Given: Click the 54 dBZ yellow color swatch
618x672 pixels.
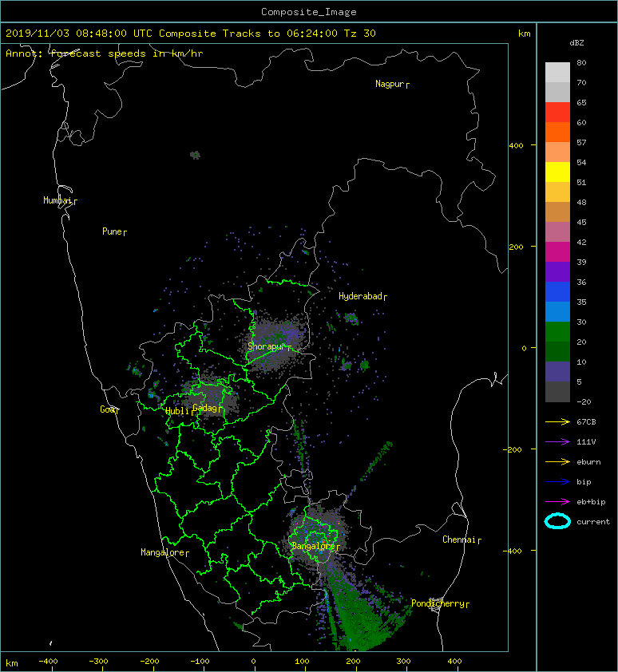Looking at the screenshot, I should click(x=557, y=172).
